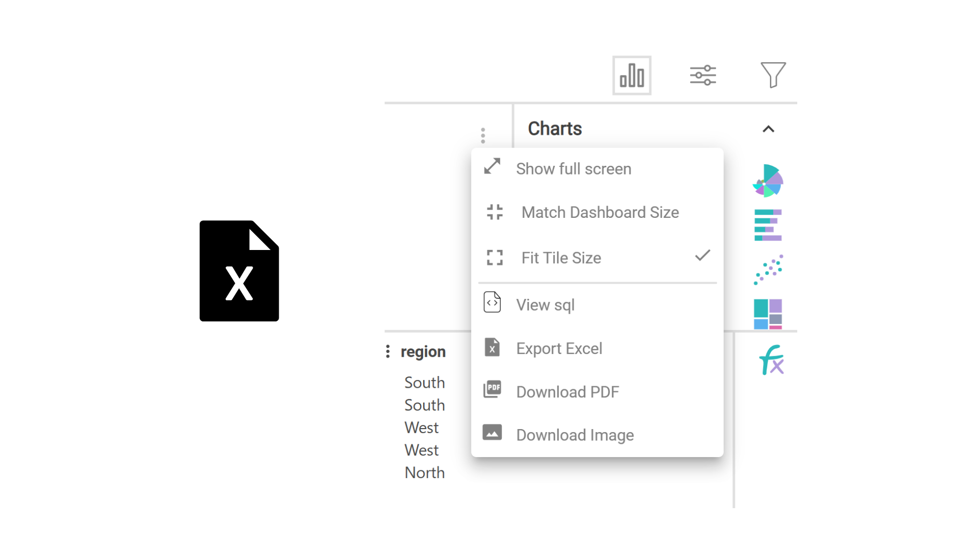Select the stacked horizontal bar chart icon
The image size is (980, 551).
click(768, 224)
